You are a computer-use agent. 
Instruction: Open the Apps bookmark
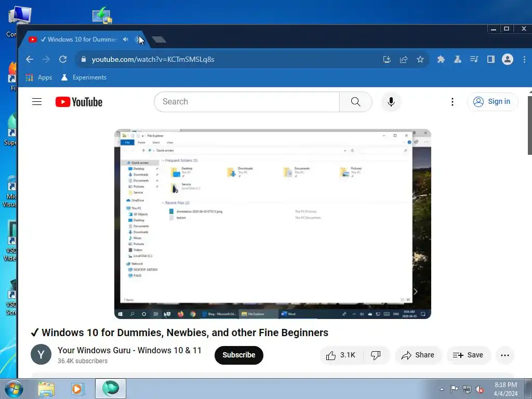click(38, 77)
